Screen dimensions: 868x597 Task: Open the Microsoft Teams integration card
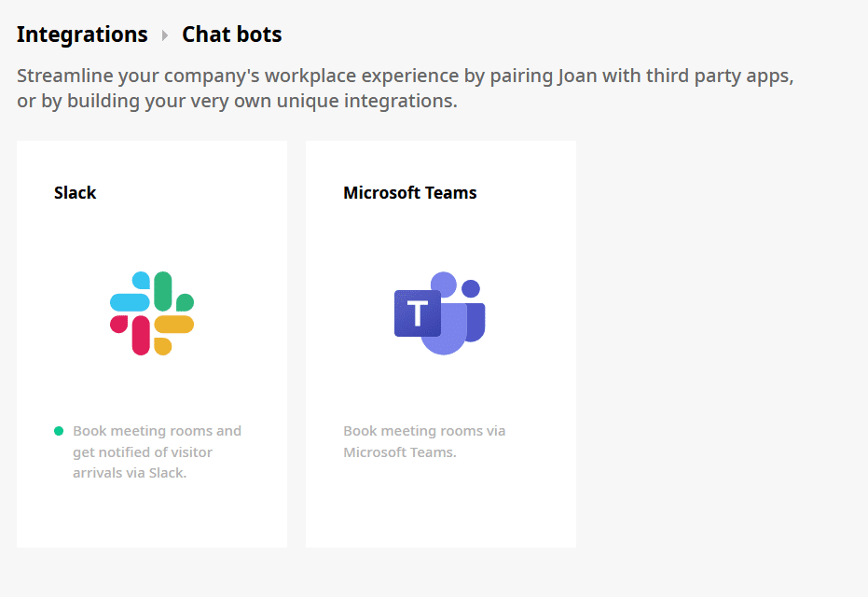tap(440, 343)
